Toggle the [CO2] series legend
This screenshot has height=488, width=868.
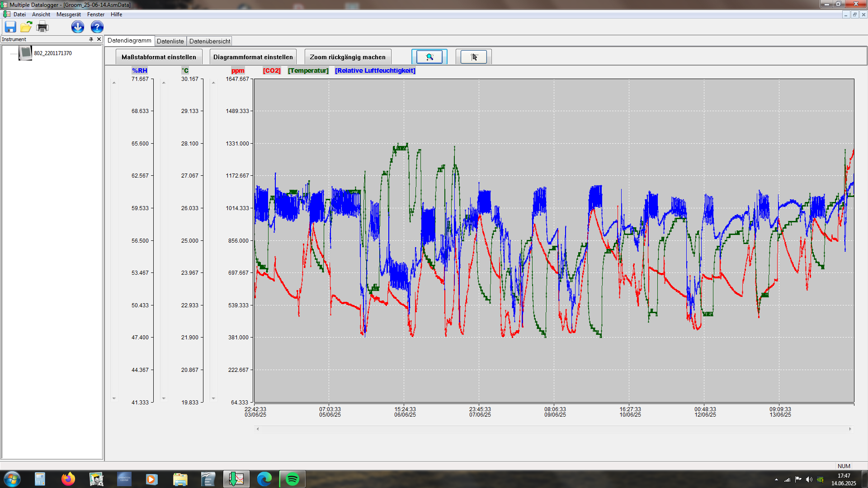click(272, 70)
